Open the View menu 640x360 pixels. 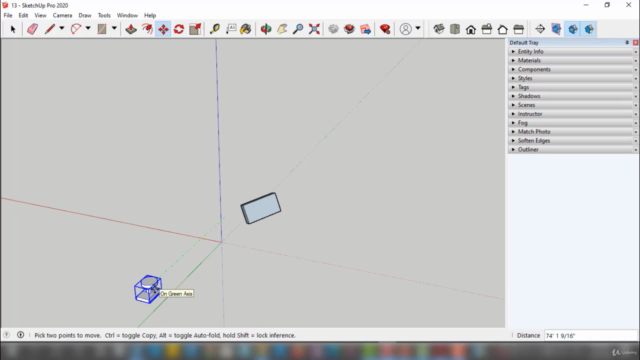point(40,15)
